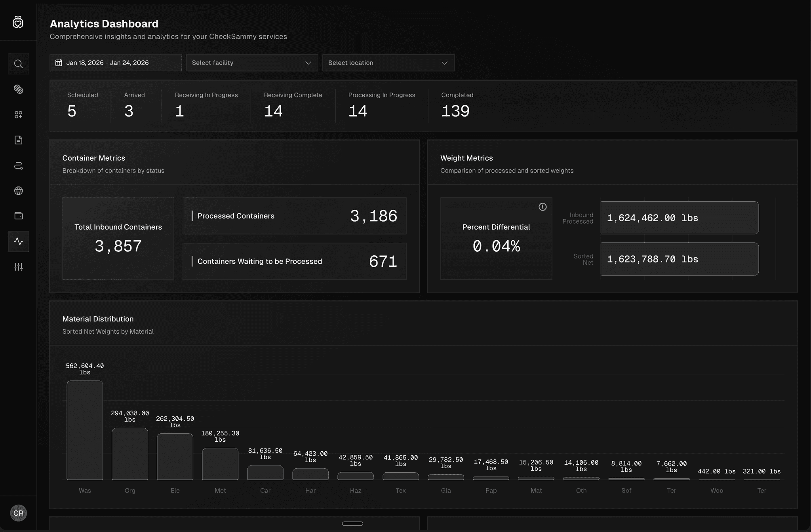Viewport: 811px width, 532px height.
Task: Open the CR profile avatar at bottom left
Action: (x=18, y=513)
